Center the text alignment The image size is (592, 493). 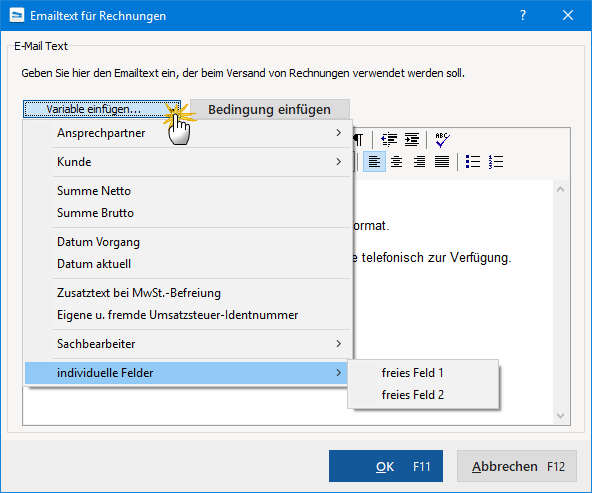coord(396,162)
